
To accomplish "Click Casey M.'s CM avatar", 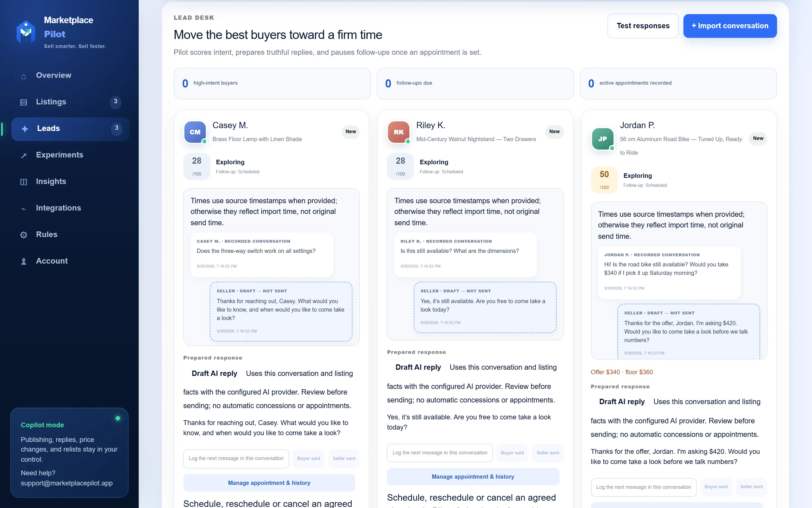I will coord(195,132).
